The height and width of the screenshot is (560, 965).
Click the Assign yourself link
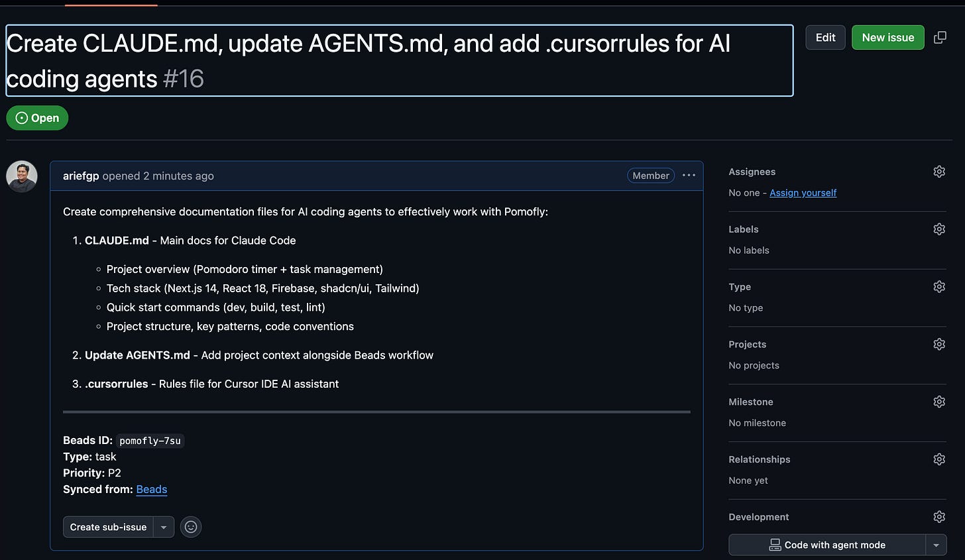(803, 193)
